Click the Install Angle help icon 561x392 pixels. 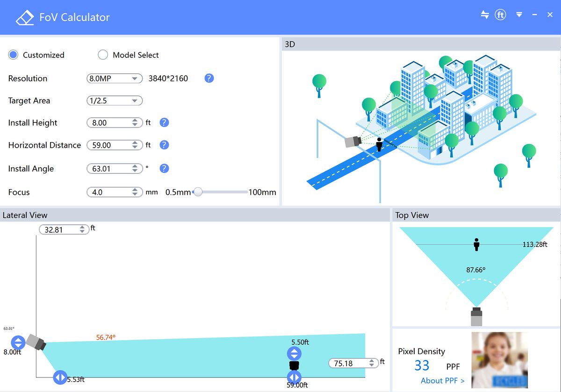[x=164, y=169]
